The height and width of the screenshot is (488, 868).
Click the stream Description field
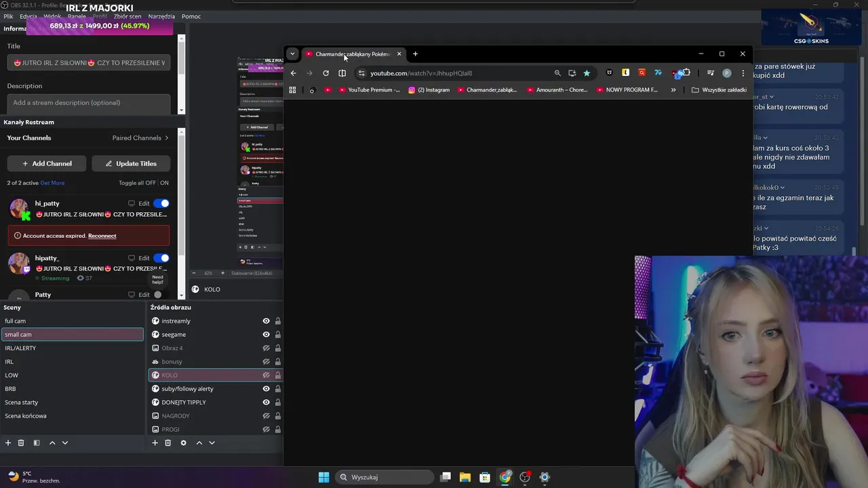[89, 103]
